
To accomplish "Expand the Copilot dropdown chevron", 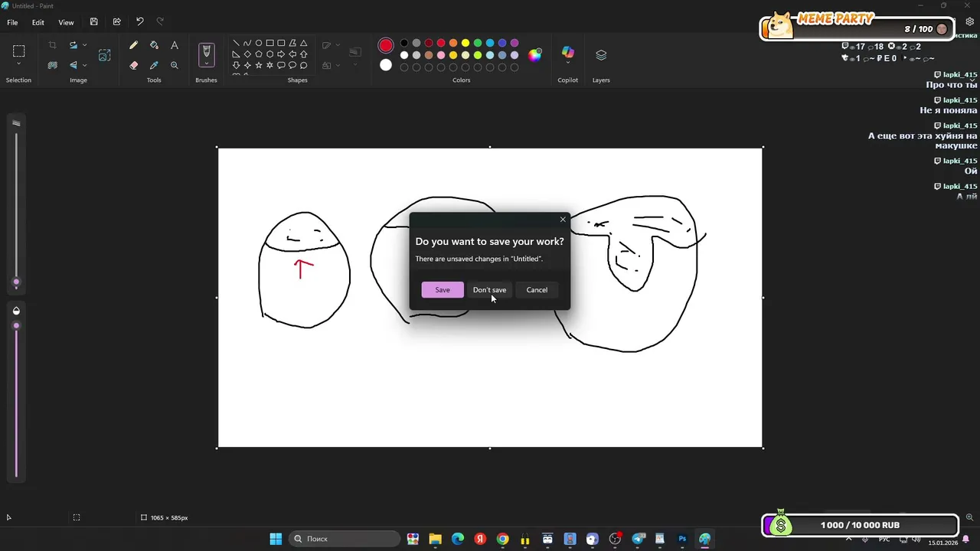I will point(567,63).
